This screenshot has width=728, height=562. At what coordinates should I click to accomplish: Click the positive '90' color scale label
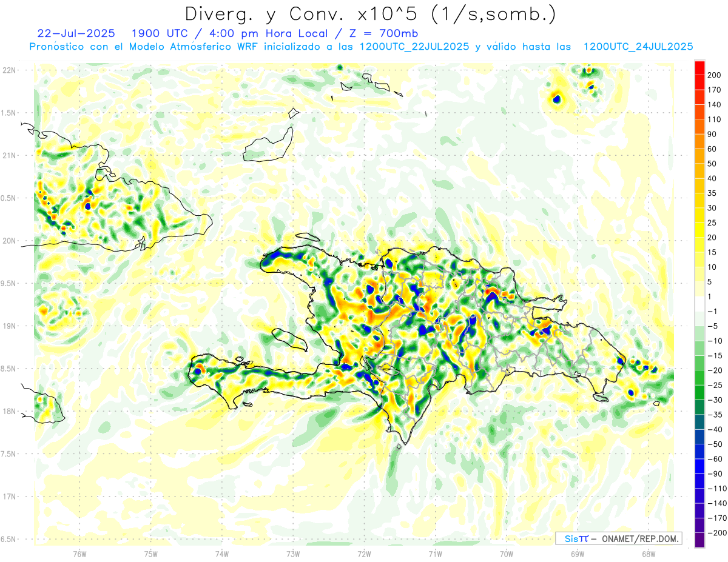coord(712,135)
